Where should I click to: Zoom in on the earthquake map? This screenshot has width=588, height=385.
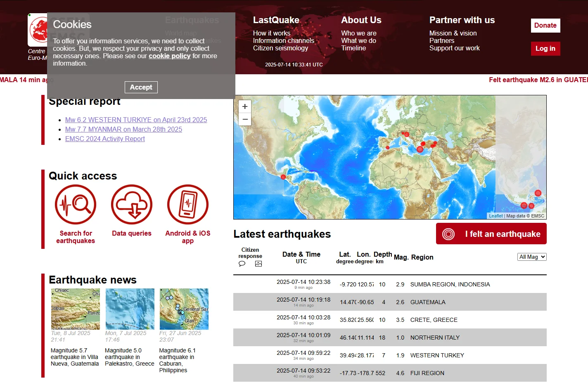coord(245,106)
